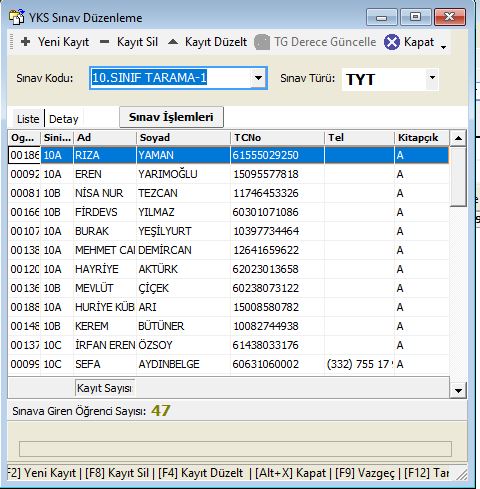Image resolution: width=480 pixels, height=489 pixels.
Task: Click the Tel column header
Action: tap(359, 138)
